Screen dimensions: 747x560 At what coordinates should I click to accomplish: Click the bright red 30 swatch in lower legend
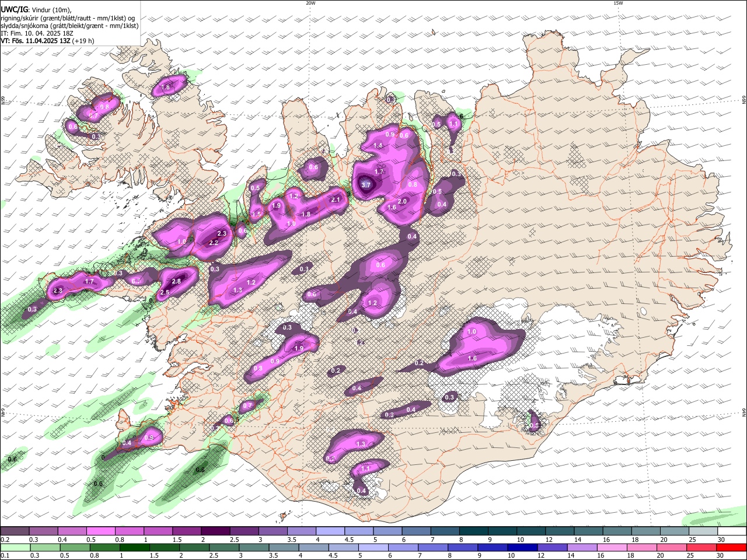[732, 547]
